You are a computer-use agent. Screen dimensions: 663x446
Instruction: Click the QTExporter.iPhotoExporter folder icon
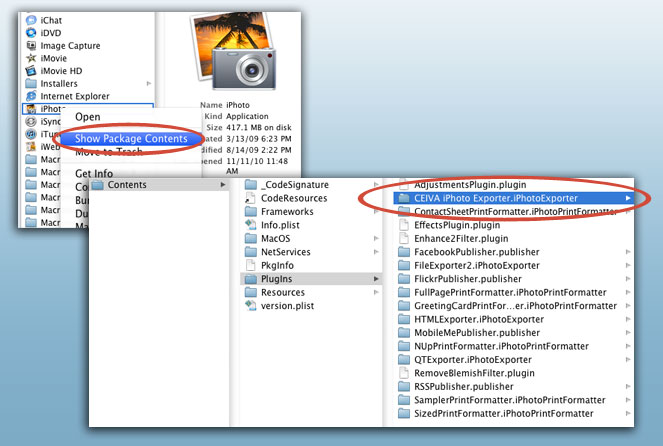[x=404, y=360]
